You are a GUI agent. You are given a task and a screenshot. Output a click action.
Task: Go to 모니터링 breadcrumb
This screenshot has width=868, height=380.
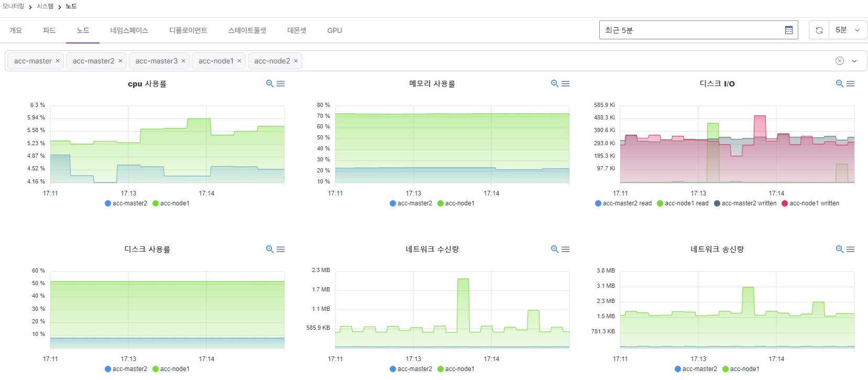pos(14,6)
